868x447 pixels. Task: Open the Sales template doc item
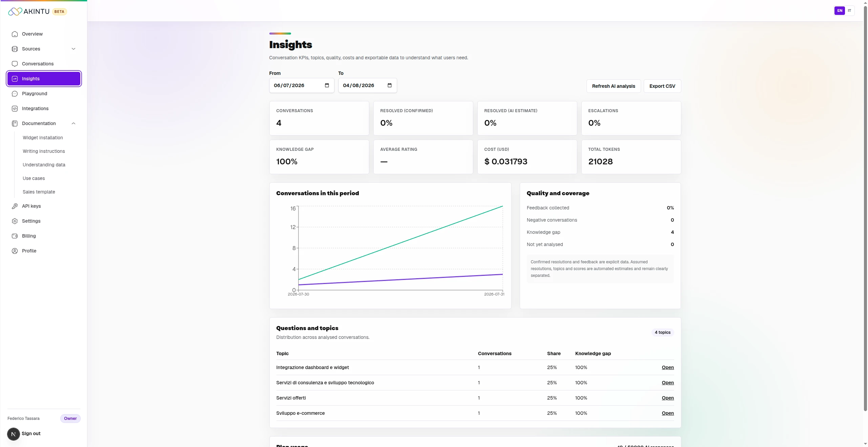[x=39, y=192]
